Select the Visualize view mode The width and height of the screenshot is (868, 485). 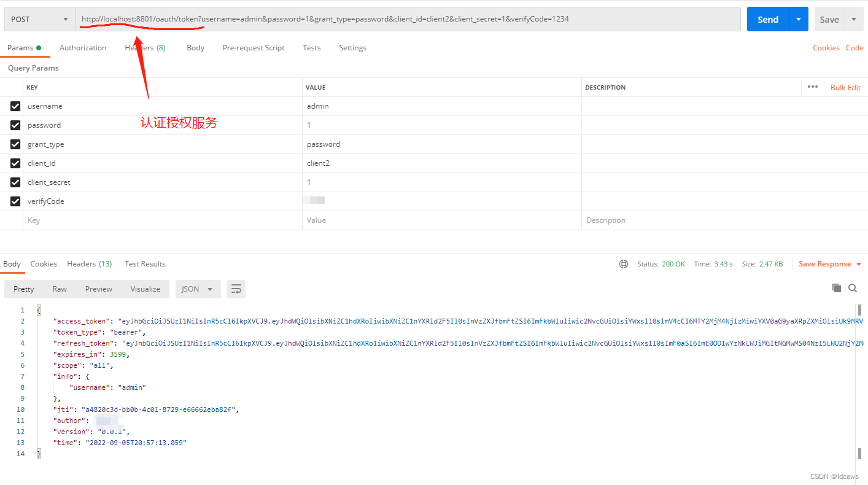tap(145, 289)
